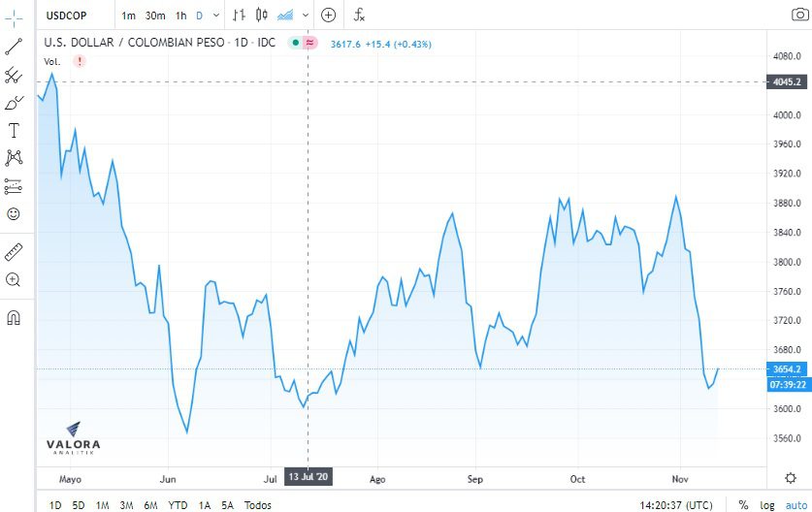
Task: Click the 13 Jul '20 date label
Action: click(x=309, y=477)
